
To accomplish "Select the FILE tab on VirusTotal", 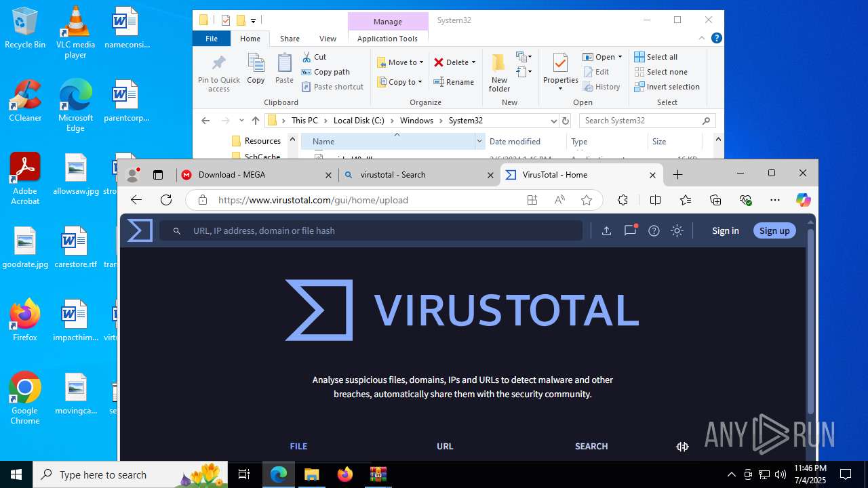I will 298,446.
